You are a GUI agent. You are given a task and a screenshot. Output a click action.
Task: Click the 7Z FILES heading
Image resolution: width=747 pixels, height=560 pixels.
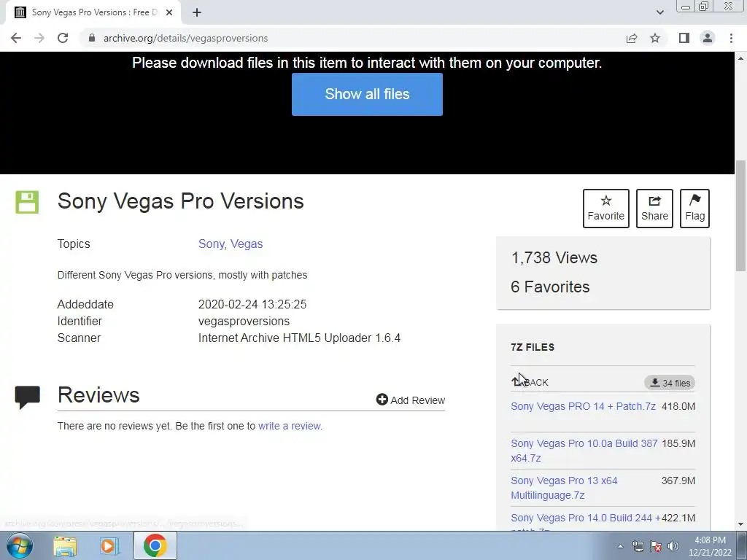pyautogui.click(x=533, y=347)
